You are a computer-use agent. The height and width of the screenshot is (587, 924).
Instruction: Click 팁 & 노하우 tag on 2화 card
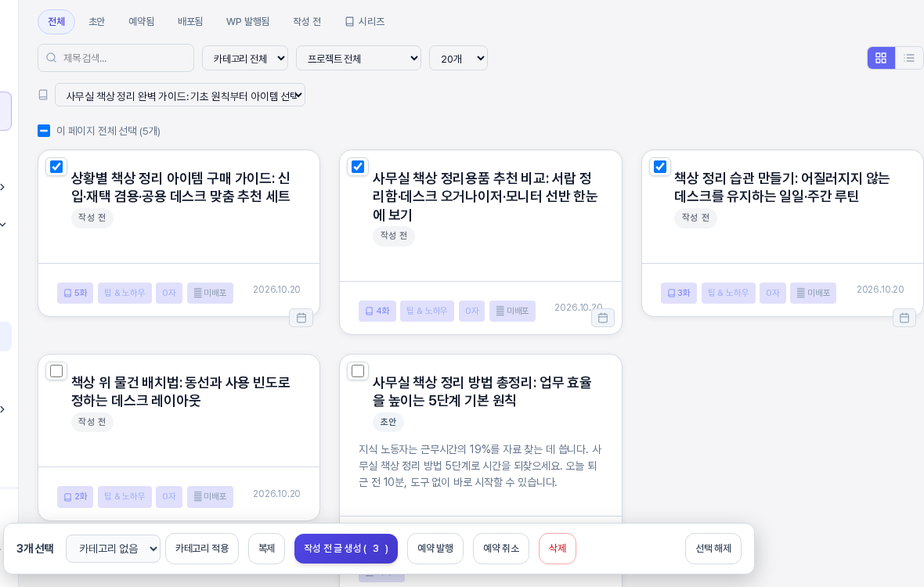pyautogui.click(x=125, y=497)
